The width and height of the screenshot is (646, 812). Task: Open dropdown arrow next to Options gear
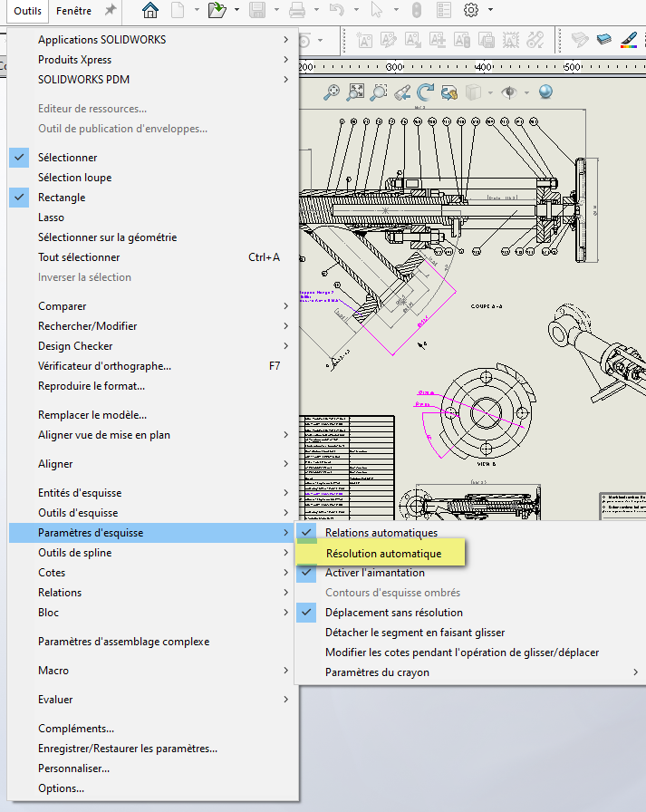490,10
